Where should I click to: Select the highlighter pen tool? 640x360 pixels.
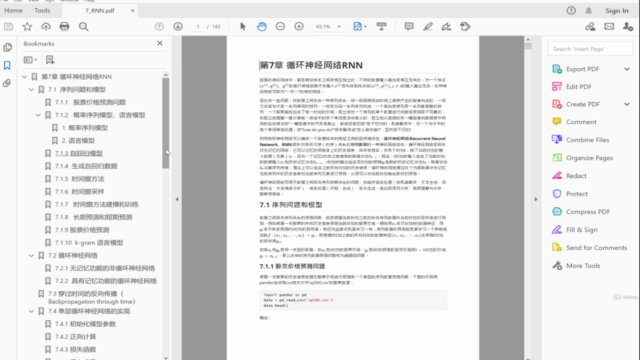[x=427, y=27]
